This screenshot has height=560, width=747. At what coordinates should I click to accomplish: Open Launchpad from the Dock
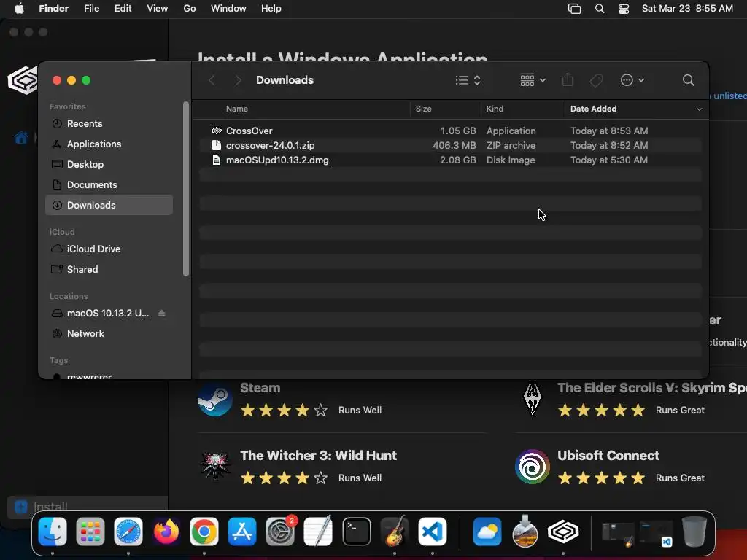tap(90, 532)
